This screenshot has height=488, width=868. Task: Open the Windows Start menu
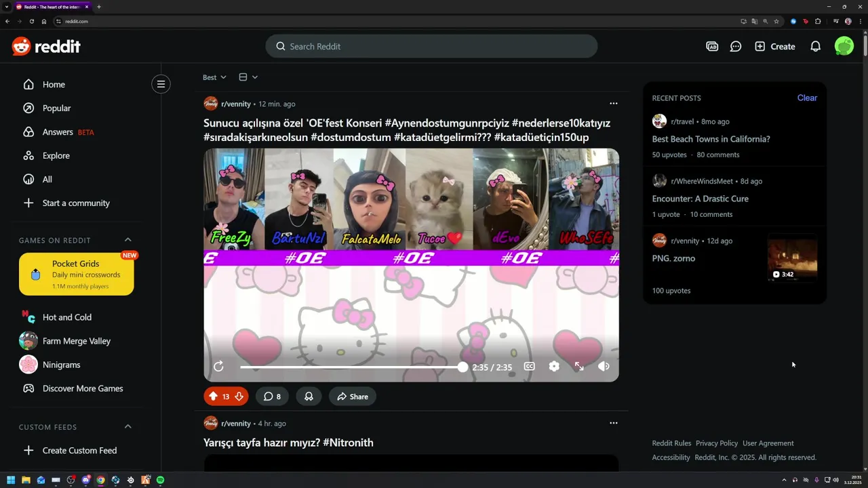click(x=11, y=480)
